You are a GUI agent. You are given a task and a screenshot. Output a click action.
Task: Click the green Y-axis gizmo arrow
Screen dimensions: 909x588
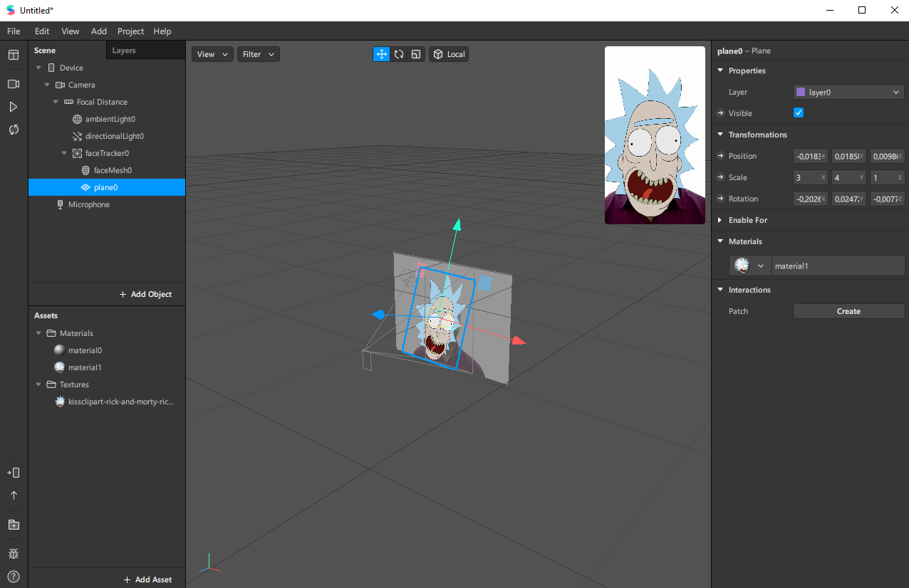click(457, 224)
